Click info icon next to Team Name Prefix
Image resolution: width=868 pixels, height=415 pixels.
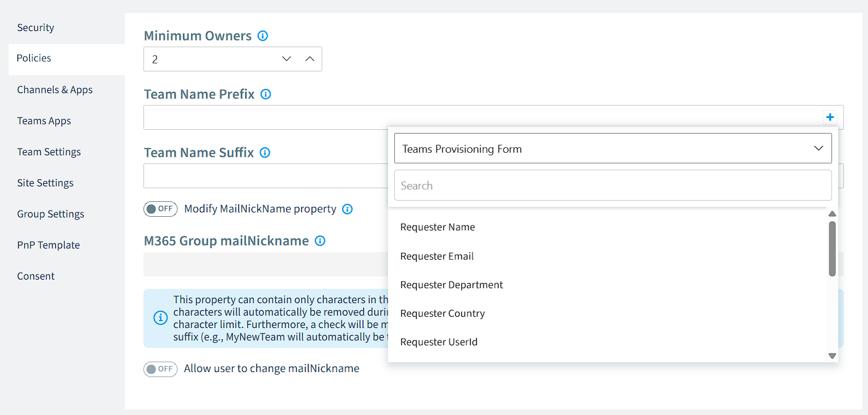point(266,94)
